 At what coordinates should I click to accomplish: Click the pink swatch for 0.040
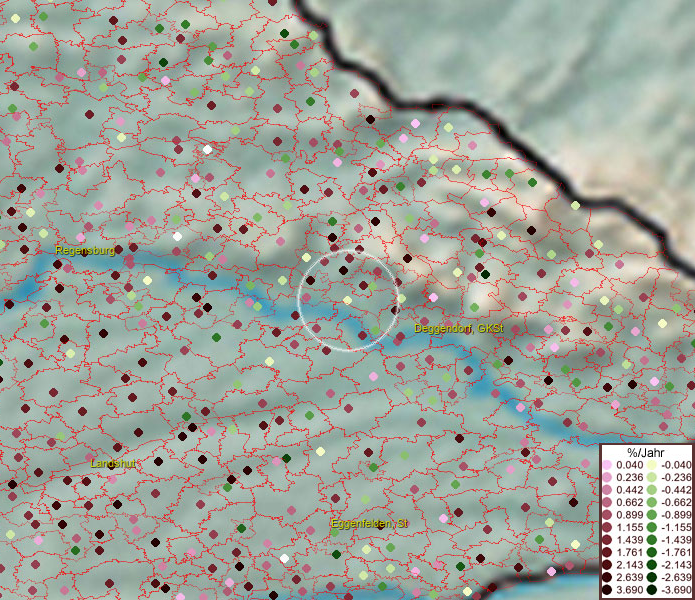(607, 465)
